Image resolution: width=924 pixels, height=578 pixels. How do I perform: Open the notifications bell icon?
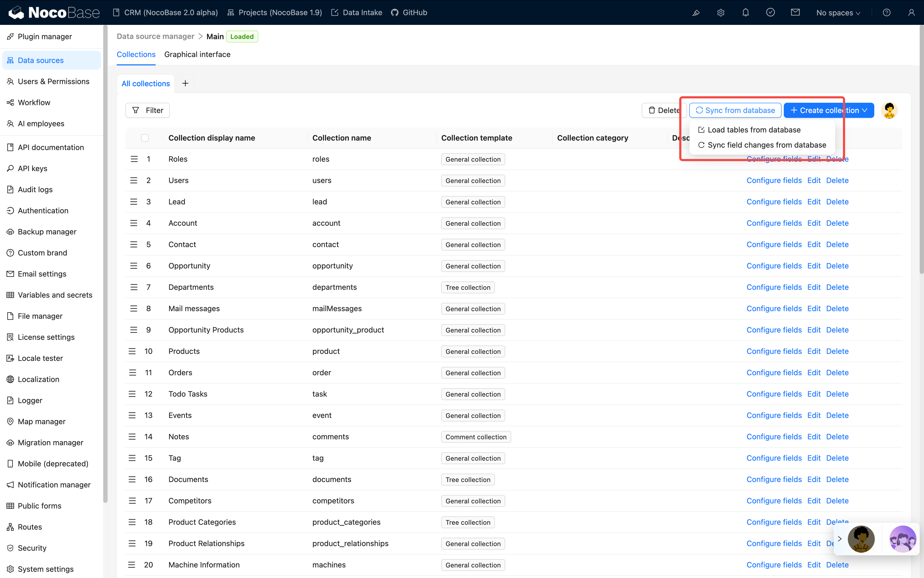click(x=746, y=12)
